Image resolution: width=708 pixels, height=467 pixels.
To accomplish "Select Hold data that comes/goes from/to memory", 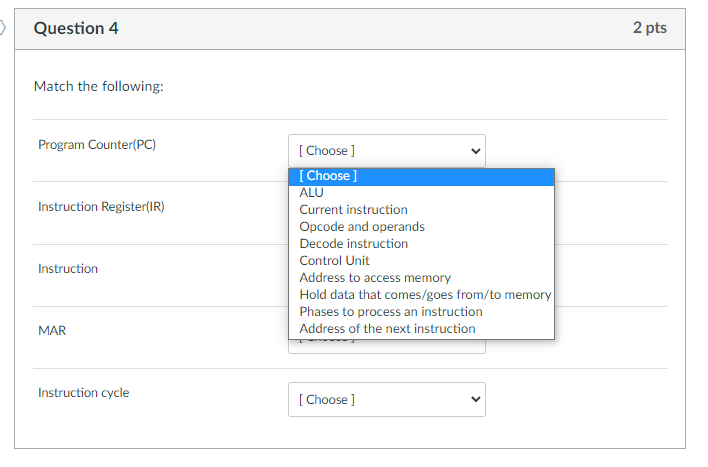I will pyautogui.click(x=421, y=295).
